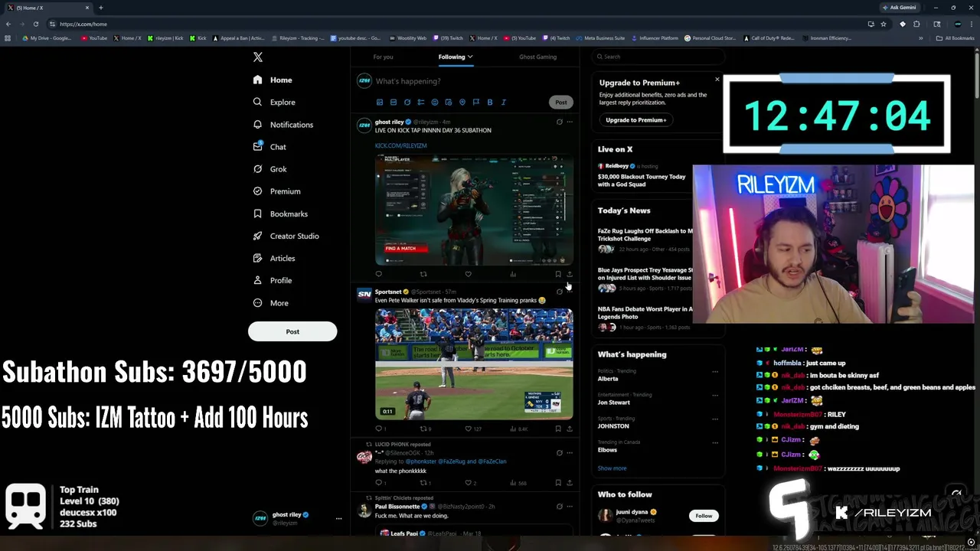
Task: Click the Articles icon in sidebar
Action: (x=257, y=258)
